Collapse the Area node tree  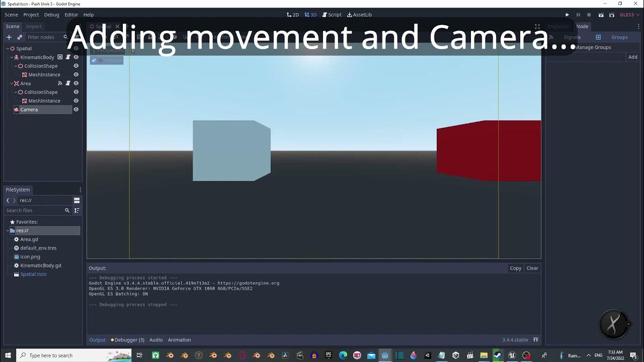(12, 83)
